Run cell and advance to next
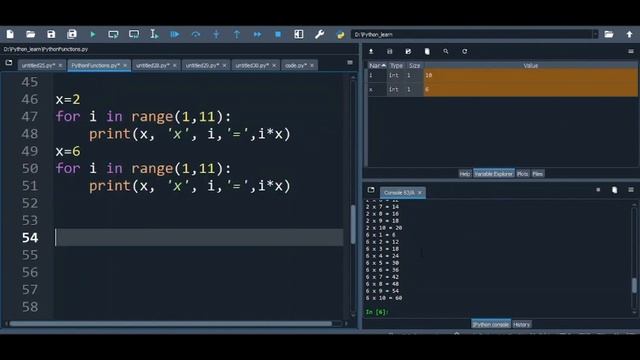This screenshot has height=360, width=640. (134, 34)
